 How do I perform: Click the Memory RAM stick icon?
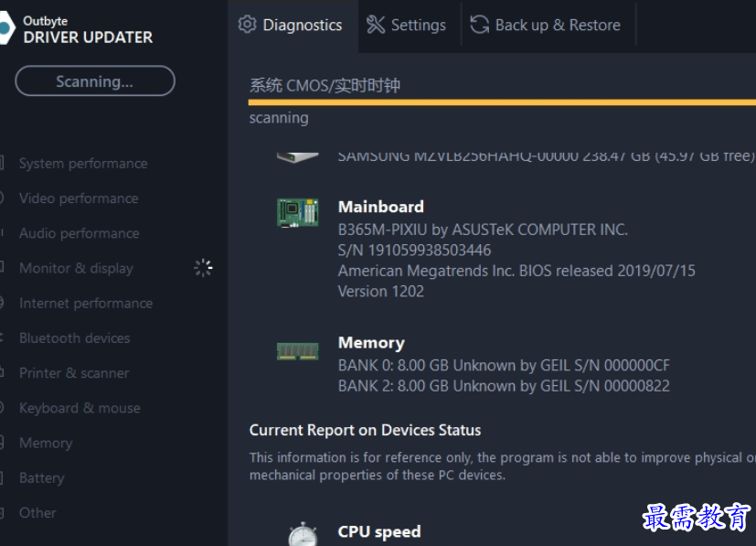pos(297,351)
